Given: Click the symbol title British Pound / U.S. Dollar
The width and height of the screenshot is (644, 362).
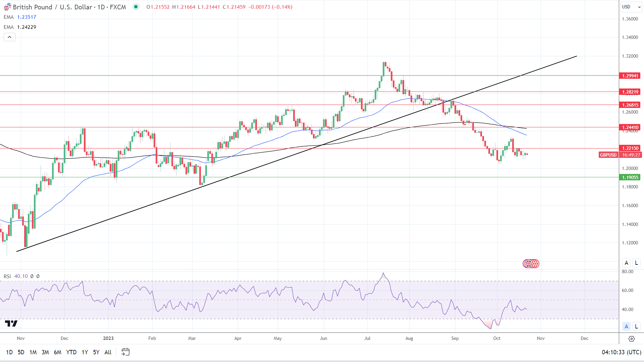Looking at the screenshot, I should pyautogui.click(x=52, y=7).
